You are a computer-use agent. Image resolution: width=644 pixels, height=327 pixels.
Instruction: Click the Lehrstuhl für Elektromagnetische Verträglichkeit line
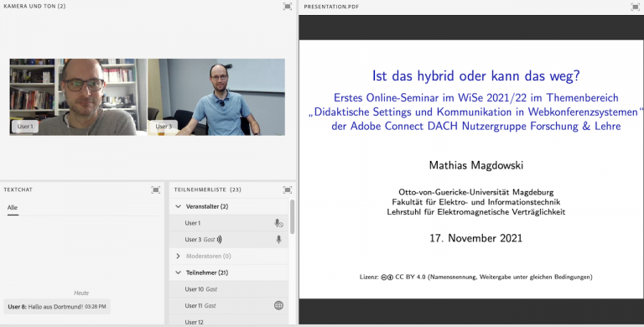tap(476, 212)
